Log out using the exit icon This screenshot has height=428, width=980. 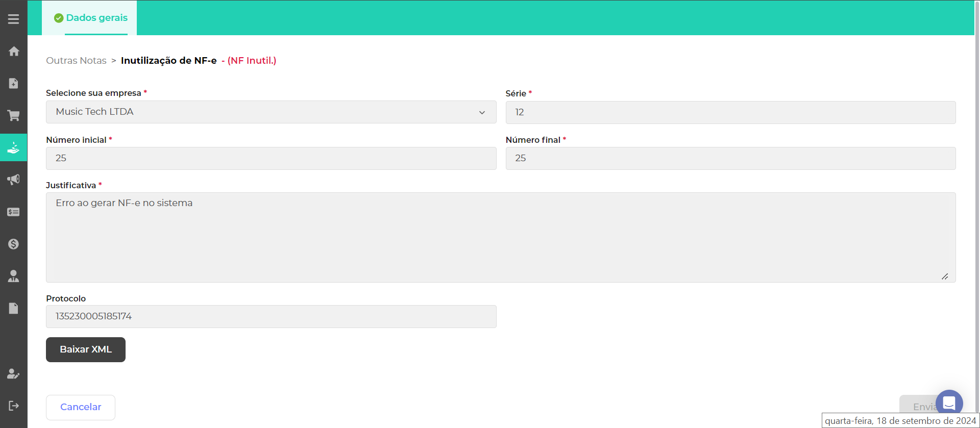point(14,406)
